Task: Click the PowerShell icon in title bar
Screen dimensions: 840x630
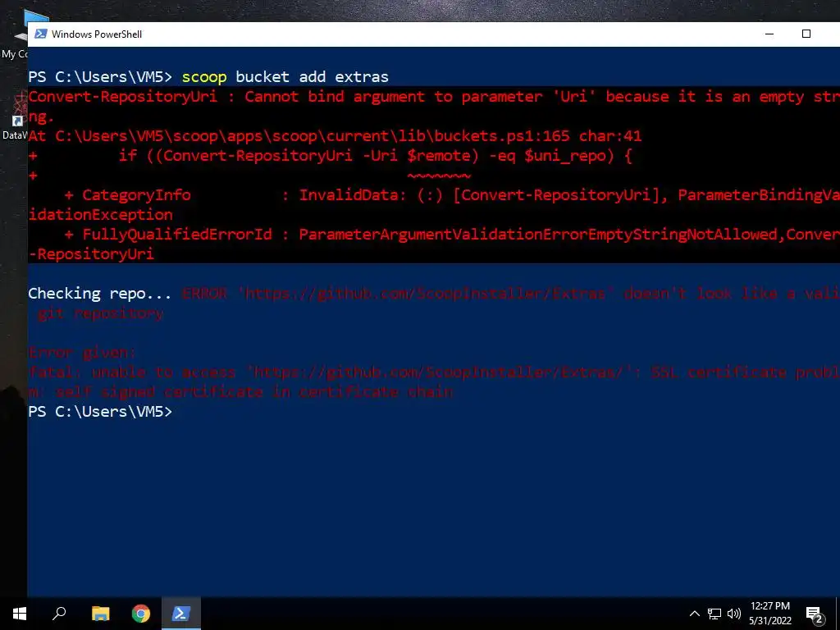Action: click(x=40, y=34)
